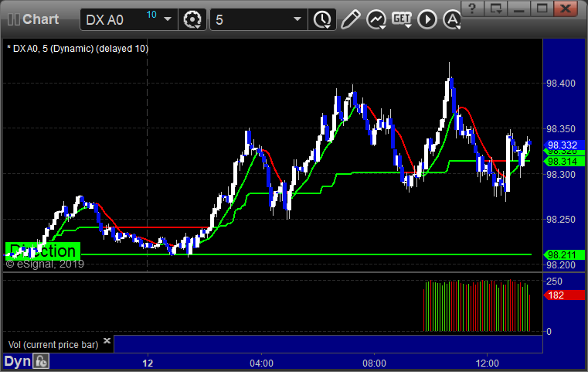The height and width of the screenshot is (372, 588).
Task: Remove the Vol study with its x
Action: click(x=107, y=341)
